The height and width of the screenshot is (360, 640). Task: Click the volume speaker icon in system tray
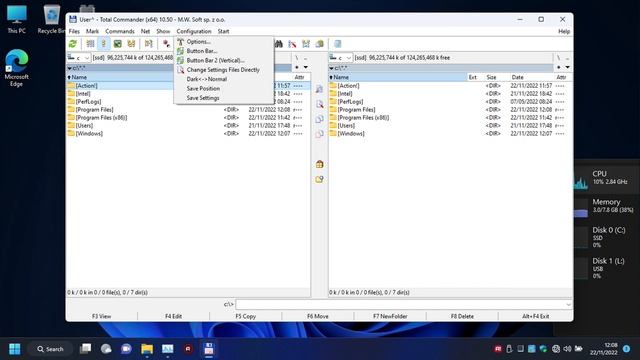(x=567, y=349)
